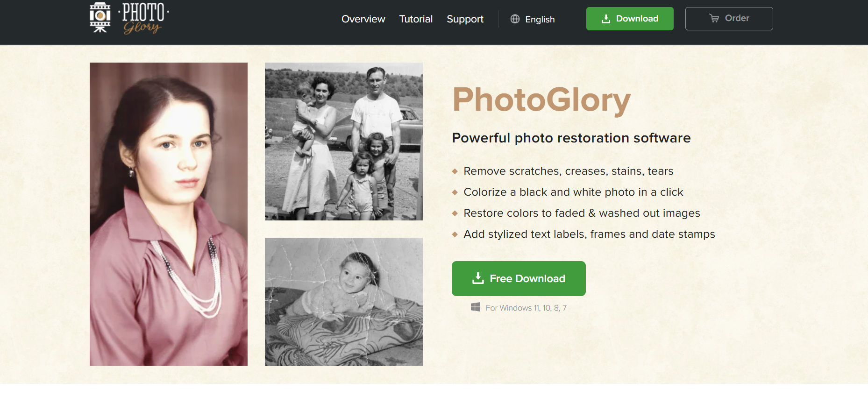
Task: Go to the Tutorial page
Action: pyautogui.click(x=416, y=19)
